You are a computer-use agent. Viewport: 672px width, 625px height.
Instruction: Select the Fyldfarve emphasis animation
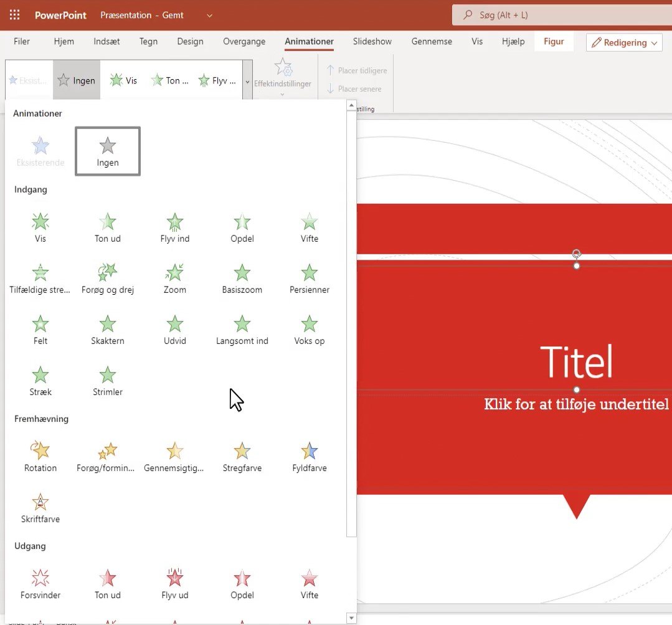coord(310,457)
